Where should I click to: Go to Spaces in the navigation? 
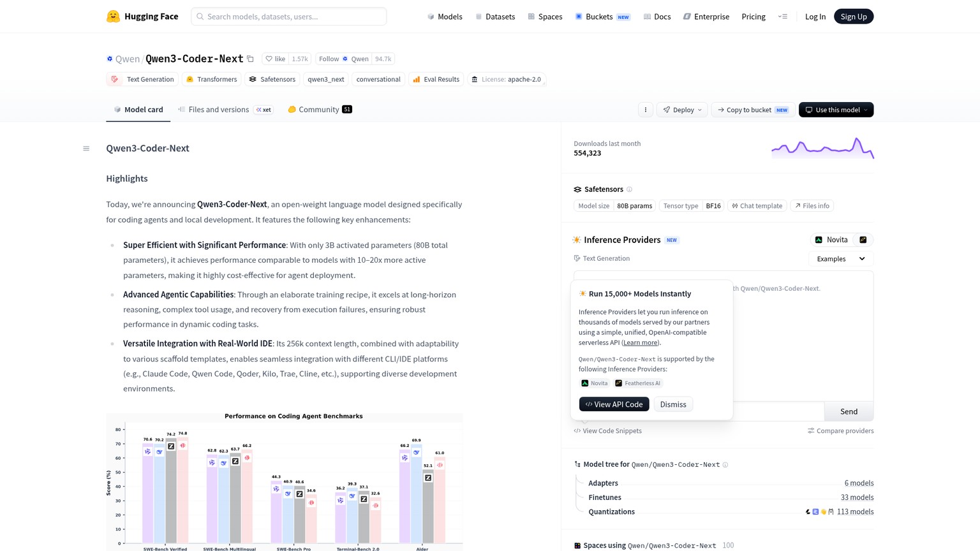[x=545, y=17]
